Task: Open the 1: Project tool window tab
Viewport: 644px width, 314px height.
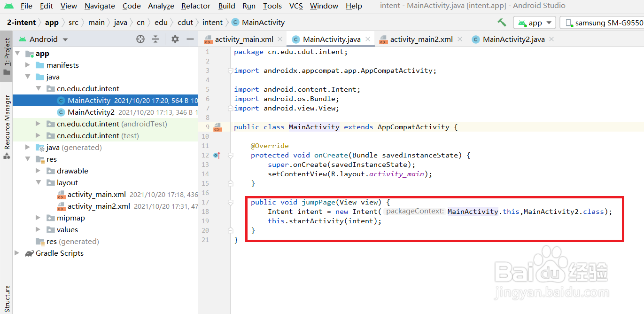Action: coord(7,56)
